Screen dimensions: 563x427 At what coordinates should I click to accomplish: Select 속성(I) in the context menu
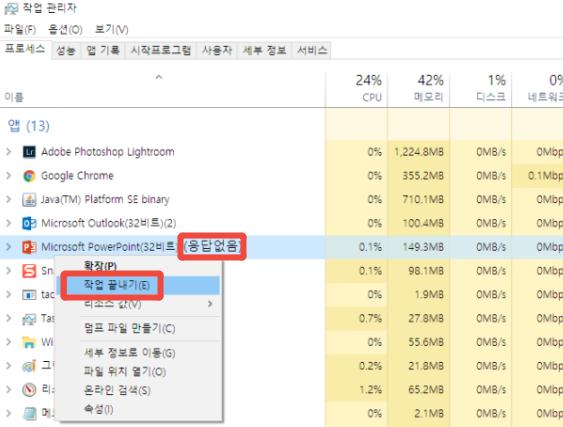coord(139,409)
